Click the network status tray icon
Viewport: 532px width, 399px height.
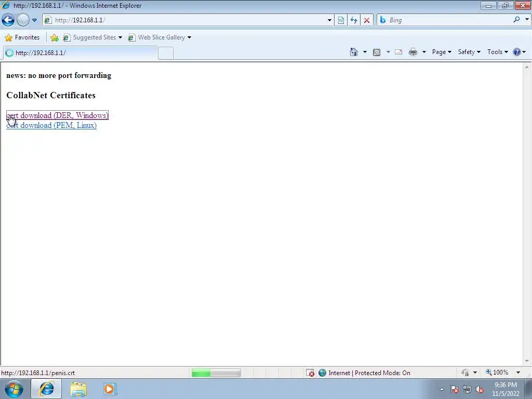tap(467, 390)
